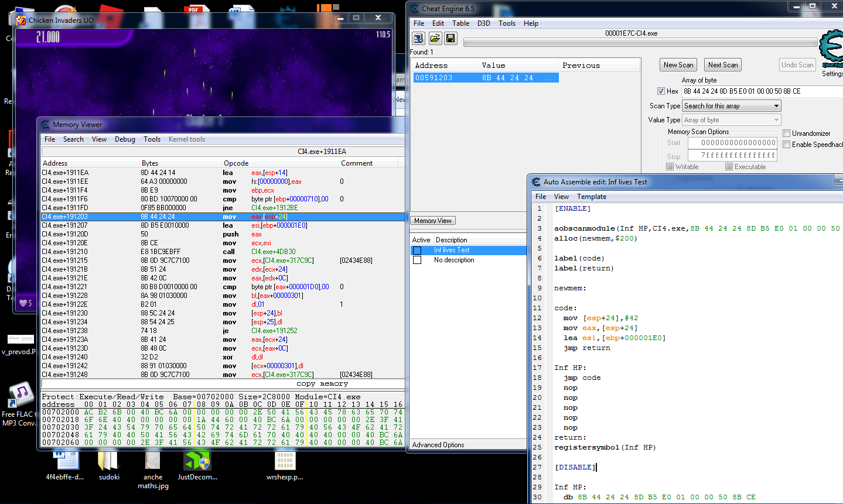843x504 pixels.
Task: Click the array of byte hex input field
Action: [762, 91]
